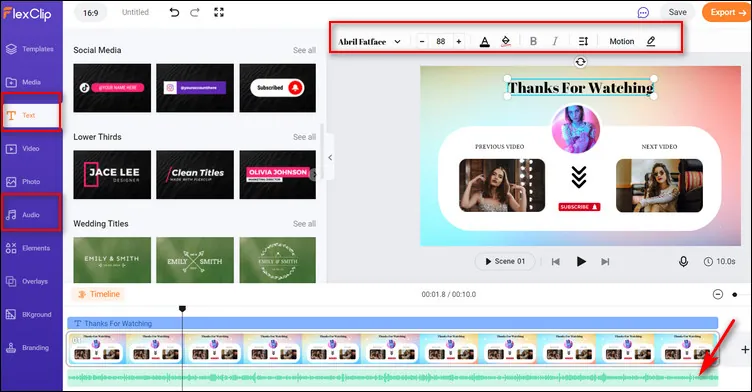Screen dimensions: 752x392
Task: Skip to next scene
Action: pos(605,261)
